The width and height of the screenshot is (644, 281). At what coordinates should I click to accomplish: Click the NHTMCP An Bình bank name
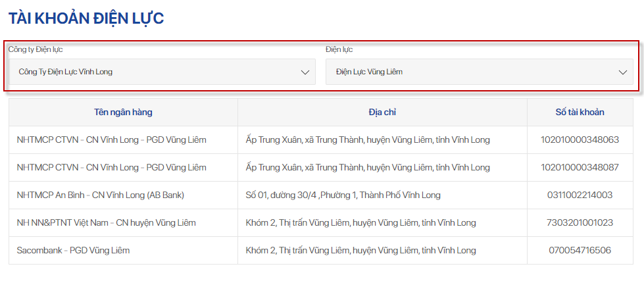coord(100,195)
